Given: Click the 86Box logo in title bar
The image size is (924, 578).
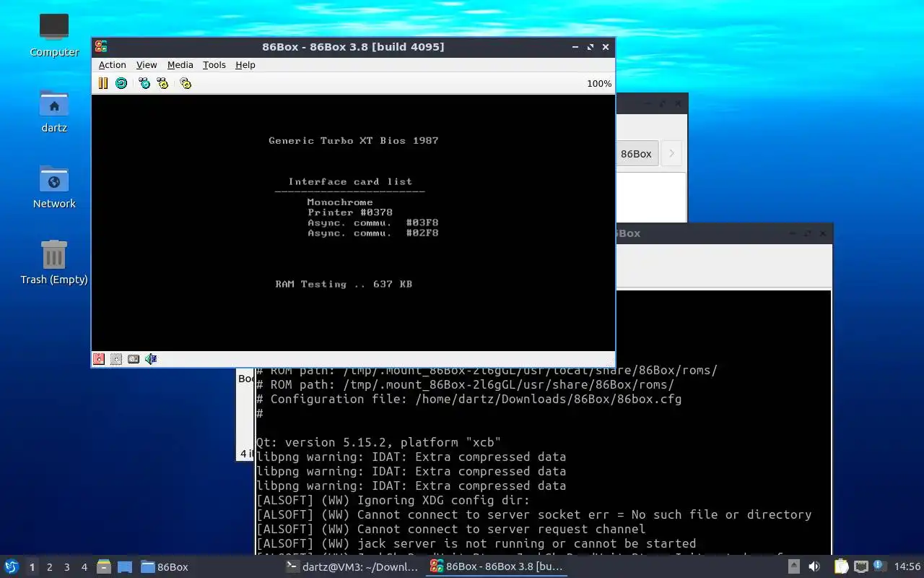Looking at the screenshot, I should (101, 47).
